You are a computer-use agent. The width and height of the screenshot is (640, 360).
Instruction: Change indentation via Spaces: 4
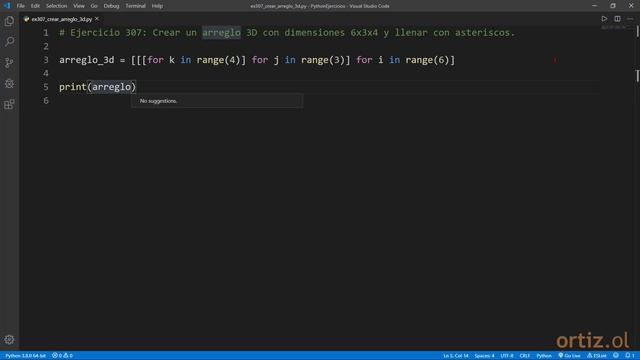[484, 356]
